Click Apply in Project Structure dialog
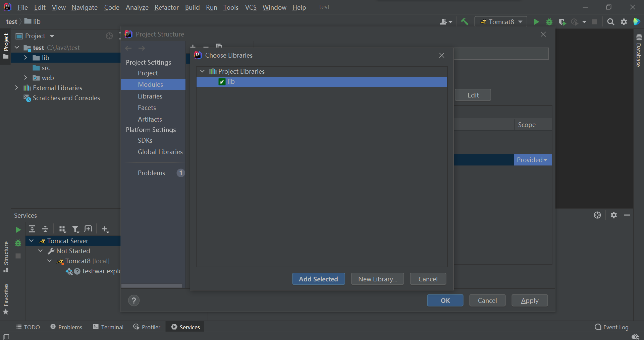 pyautogui.click(x=530, y=300)
